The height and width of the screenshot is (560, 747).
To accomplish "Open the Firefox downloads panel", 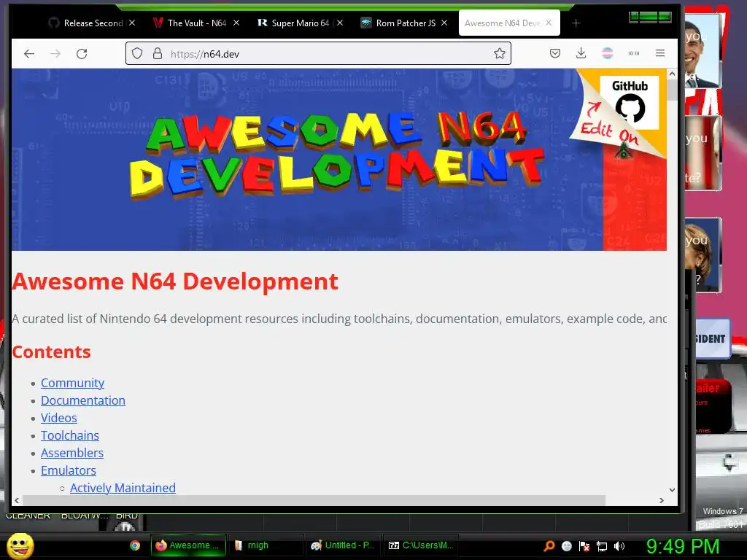I will 581,53.
